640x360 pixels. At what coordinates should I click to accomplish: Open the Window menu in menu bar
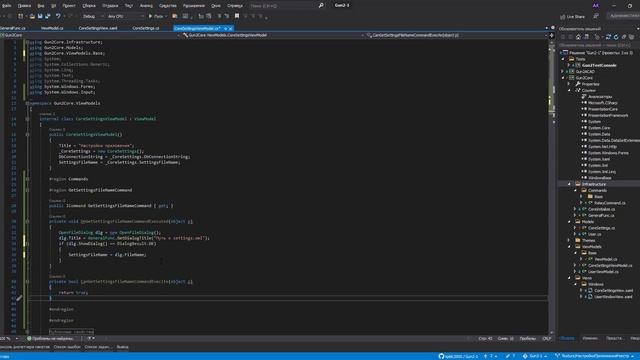[x=216, y=6]
